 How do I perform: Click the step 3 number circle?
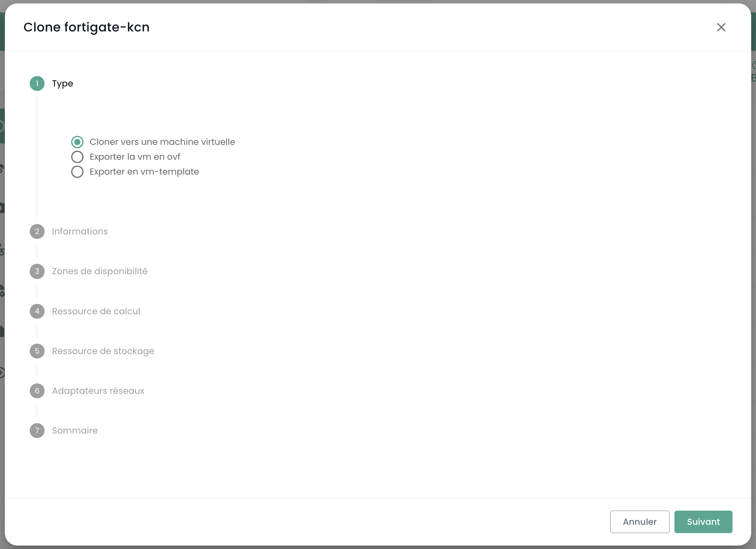[37, 271]
